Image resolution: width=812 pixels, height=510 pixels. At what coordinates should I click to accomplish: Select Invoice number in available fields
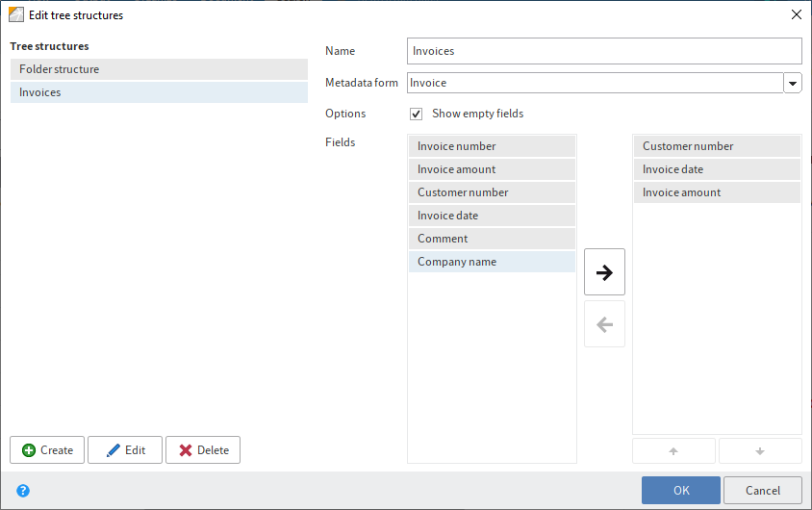[x=492, y=146]
